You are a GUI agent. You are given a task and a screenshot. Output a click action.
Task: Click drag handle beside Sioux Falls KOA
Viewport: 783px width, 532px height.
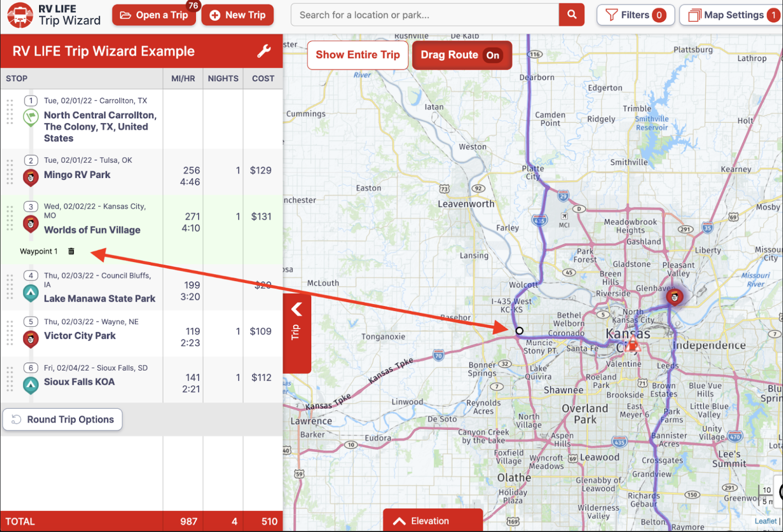click(x=10, y=379)
